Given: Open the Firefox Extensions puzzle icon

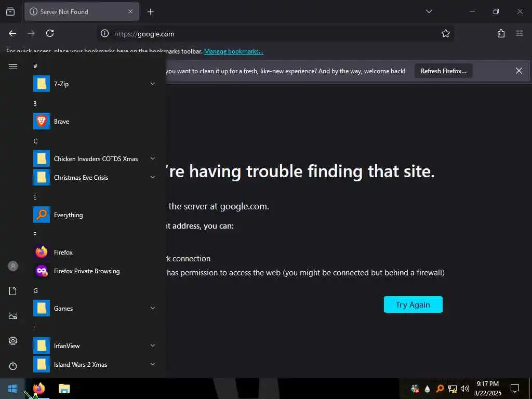Looking at the screenshot, I should (501, 33).
